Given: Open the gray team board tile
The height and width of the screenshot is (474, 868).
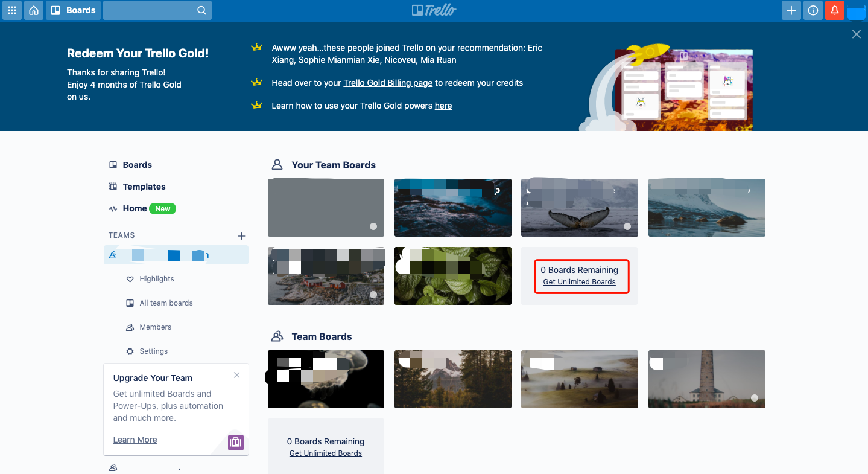Looking at the screenshot, I should [326, 208].
